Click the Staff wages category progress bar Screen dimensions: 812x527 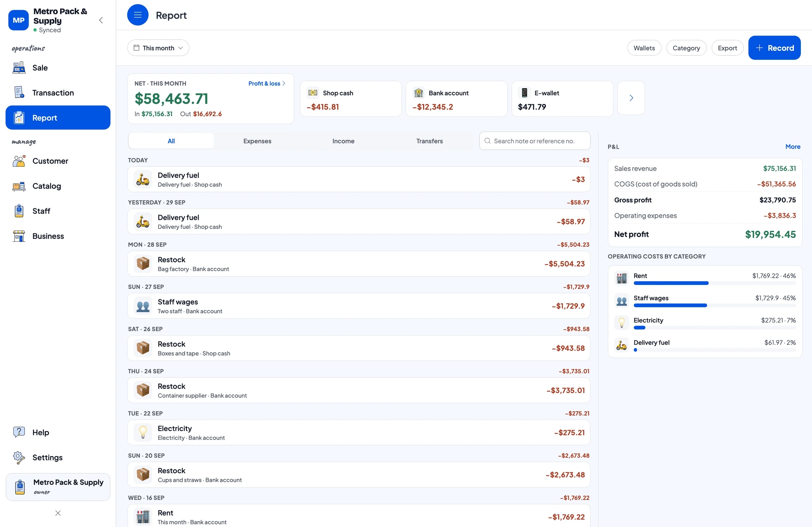tap(715, 306)
